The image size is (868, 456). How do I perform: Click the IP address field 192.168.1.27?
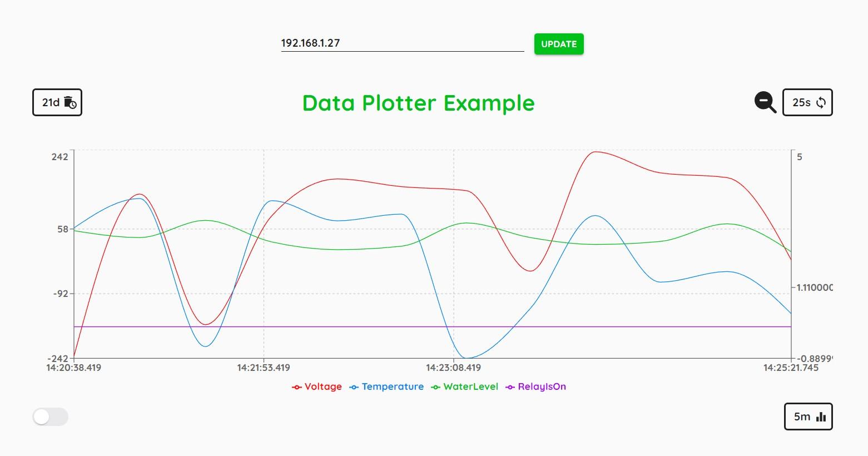[402, 43]
